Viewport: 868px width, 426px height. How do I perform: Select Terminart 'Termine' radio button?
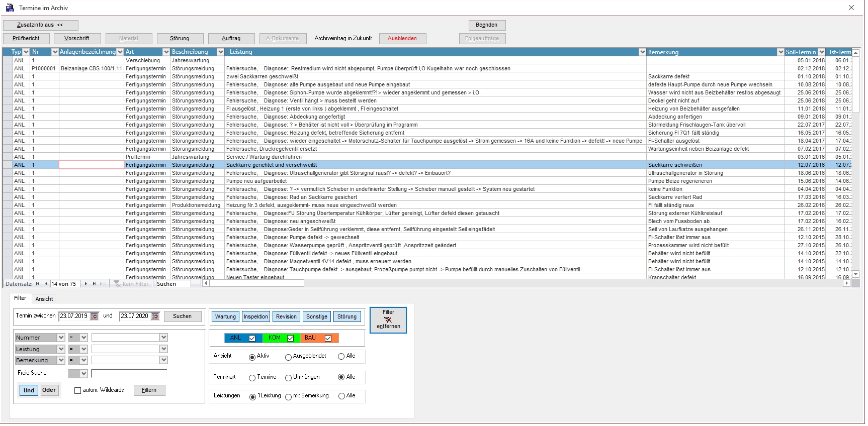(252, 378)
